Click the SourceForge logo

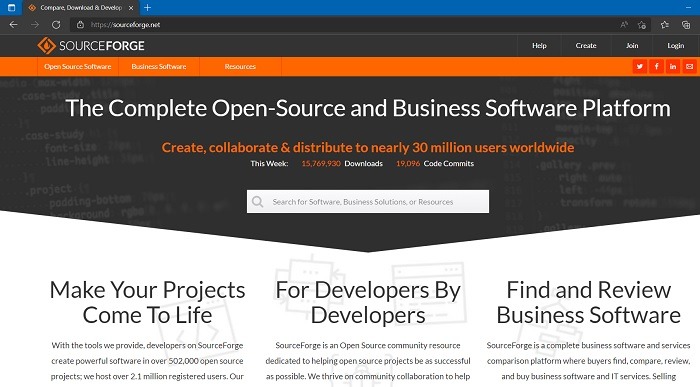(91, 46)
